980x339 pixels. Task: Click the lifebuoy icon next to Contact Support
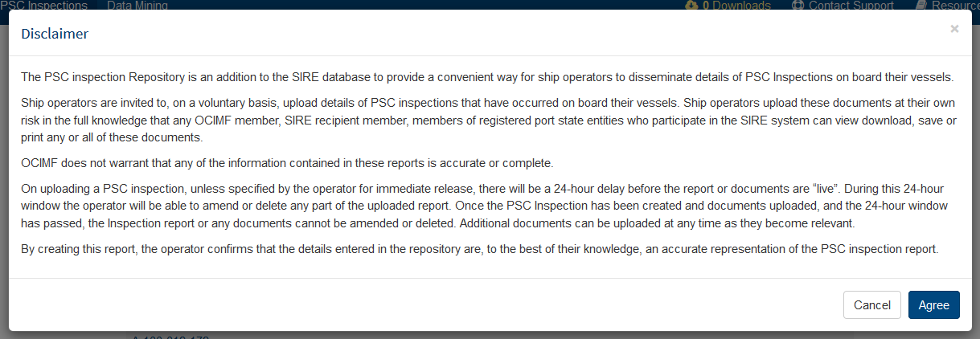click(798, 5)
